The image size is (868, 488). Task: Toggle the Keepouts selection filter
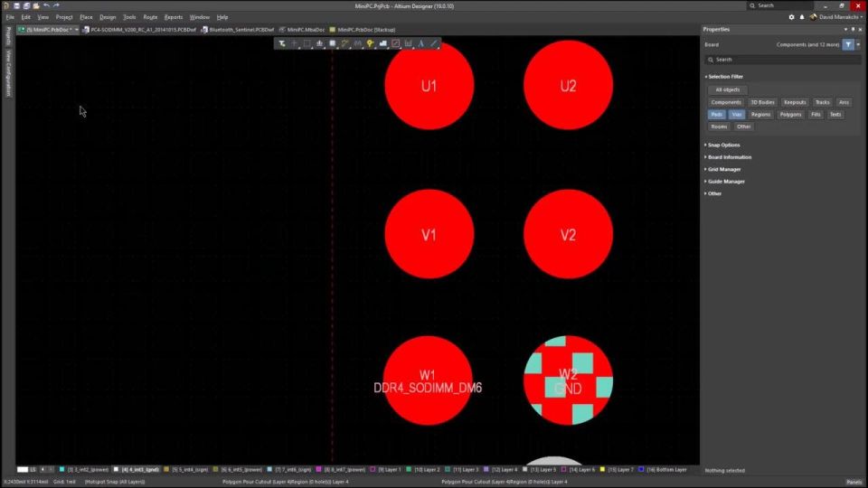click(795, 102)
